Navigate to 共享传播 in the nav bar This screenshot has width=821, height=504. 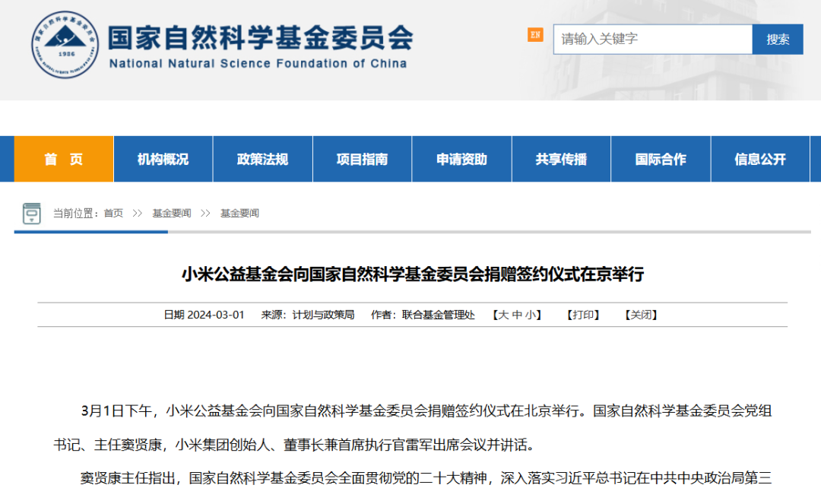tap(561, 159)
